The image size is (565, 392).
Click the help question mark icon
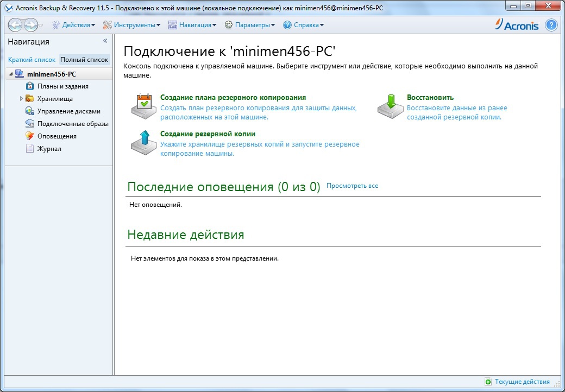(551, 25)
